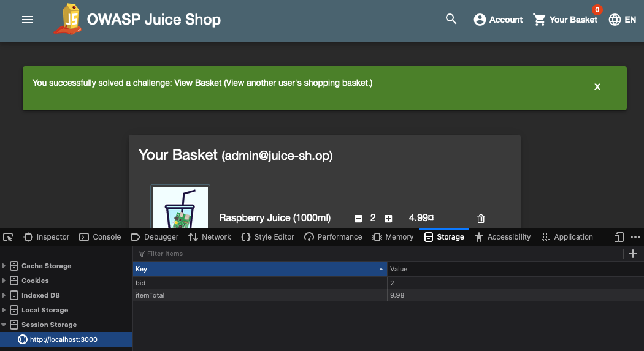Sort by the Value column header
Viewport: 644px width, 351px height.
coord(515,269)
